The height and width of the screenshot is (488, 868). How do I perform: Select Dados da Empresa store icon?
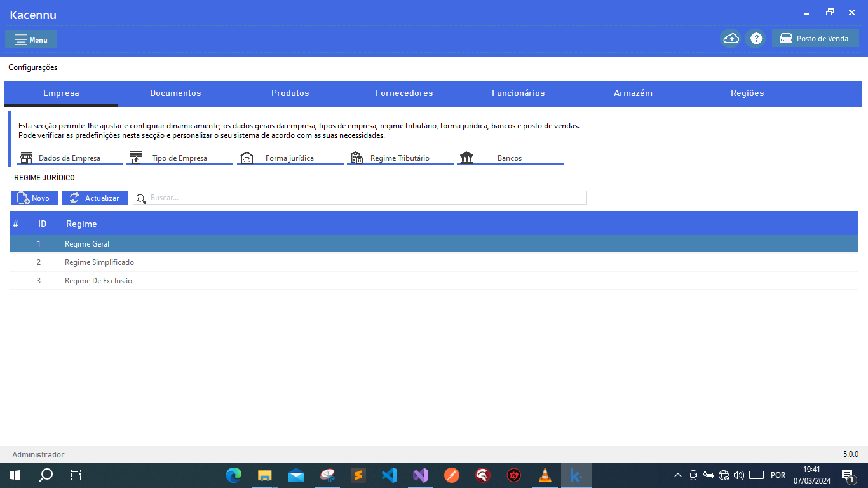tap(26, 158)
